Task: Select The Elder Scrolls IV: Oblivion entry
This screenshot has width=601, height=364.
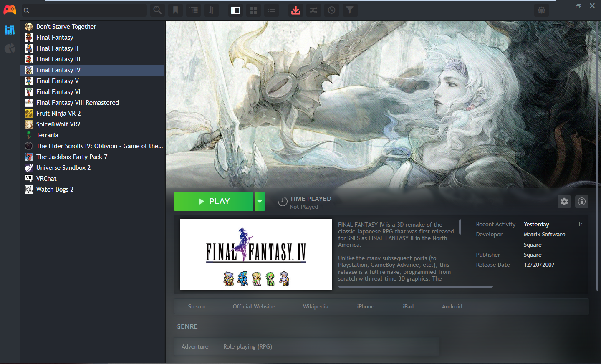Action: click(x=92, y=146)
